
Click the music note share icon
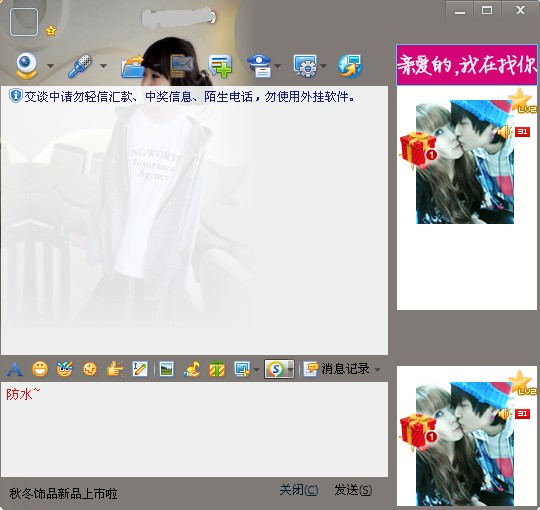pos(192,370)
